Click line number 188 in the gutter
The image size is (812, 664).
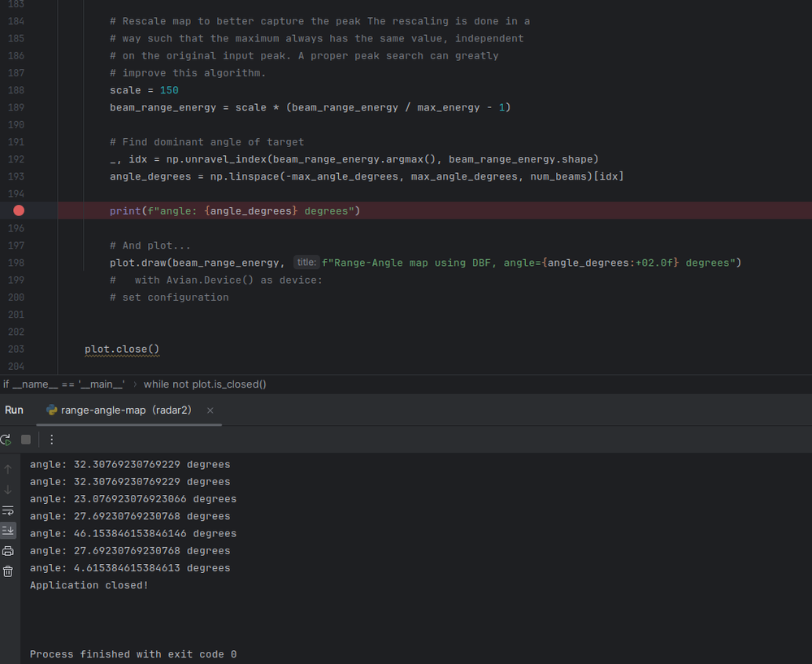pyautogui.click(x=15, y=89)
